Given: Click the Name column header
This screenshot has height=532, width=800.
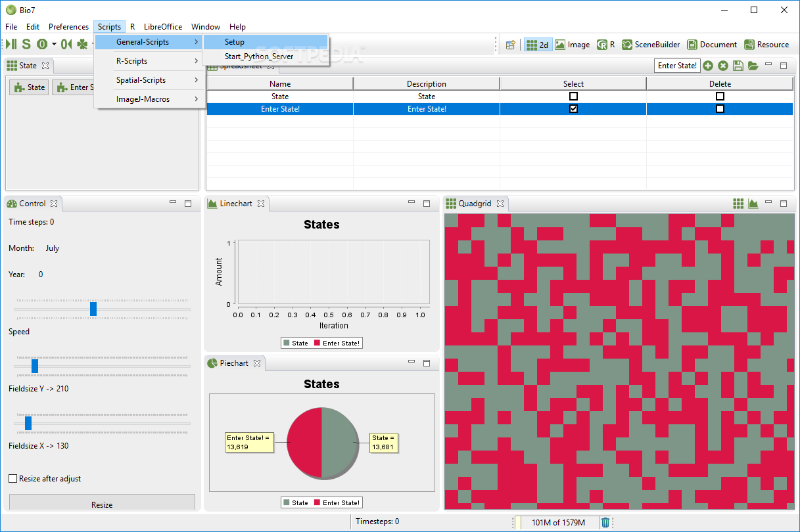Looking at the screenshot, I should [280, 84].
